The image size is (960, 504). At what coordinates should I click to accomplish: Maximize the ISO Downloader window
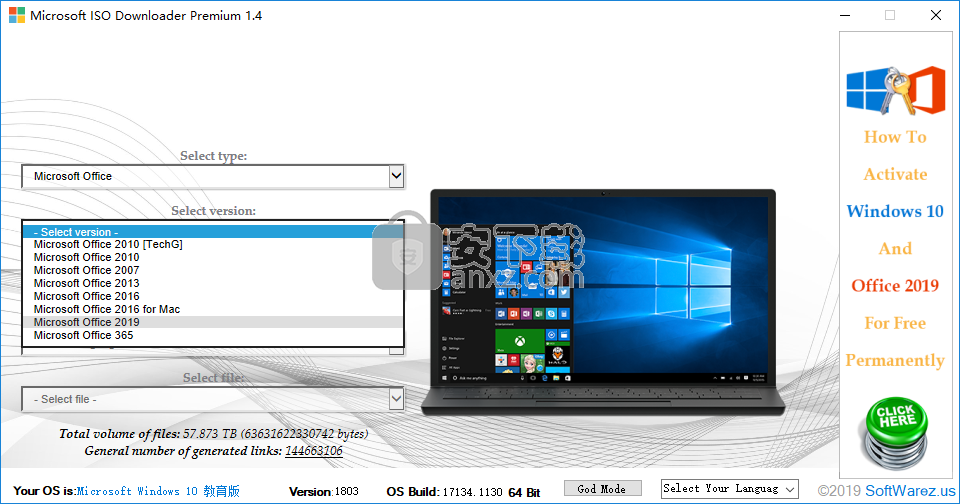coord(890,15)
